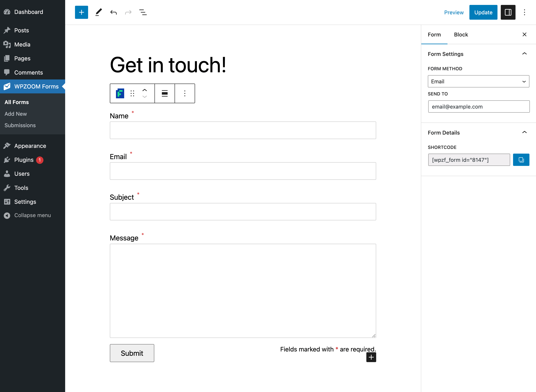The width and height of the screenshot is (536, 392).
Task: Click the Update button
Action: point(483,12)
